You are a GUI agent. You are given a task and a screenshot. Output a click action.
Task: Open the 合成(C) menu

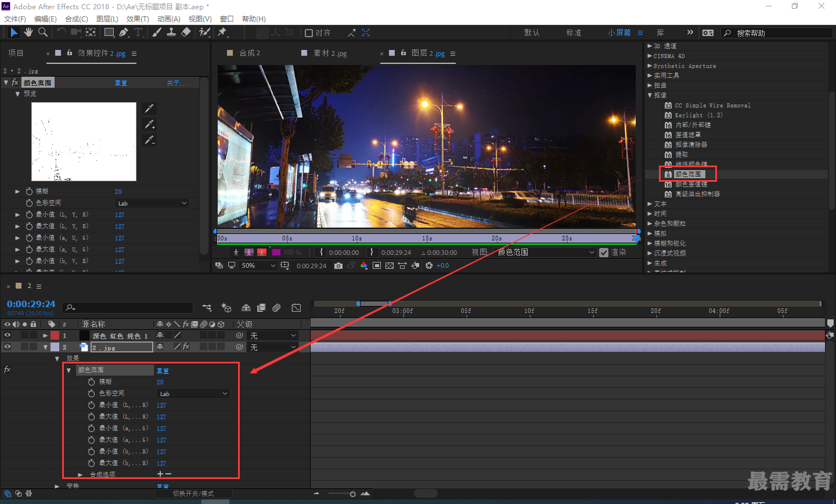(x=77, y=19)
